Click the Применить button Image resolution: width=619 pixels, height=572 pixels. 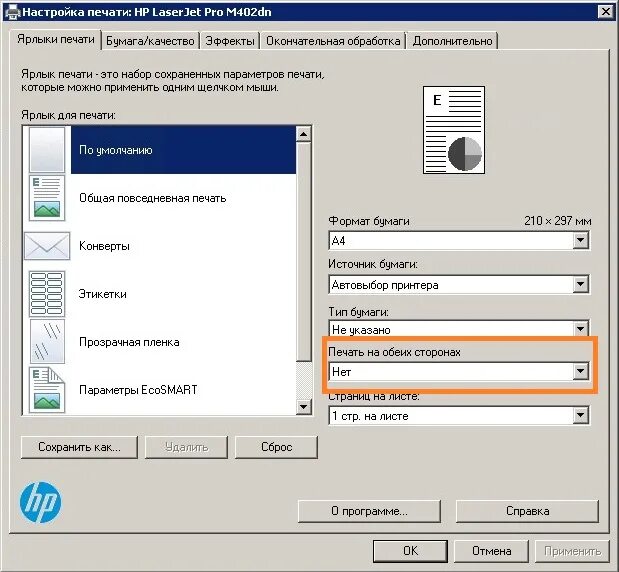point(572,551)
